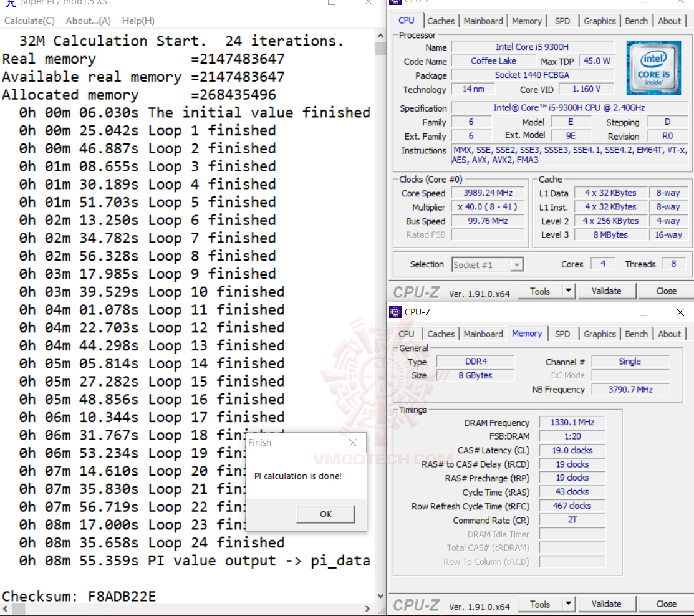Click the Core Speed value 3989.24 MHz

coord(488,193)
